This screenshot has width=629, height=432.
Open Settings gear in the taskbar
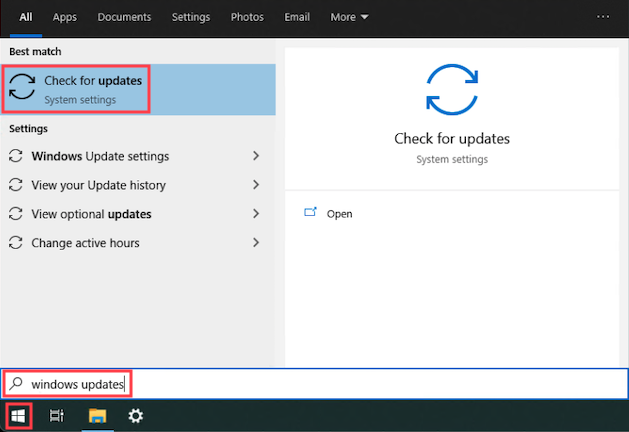coord(136,415)
